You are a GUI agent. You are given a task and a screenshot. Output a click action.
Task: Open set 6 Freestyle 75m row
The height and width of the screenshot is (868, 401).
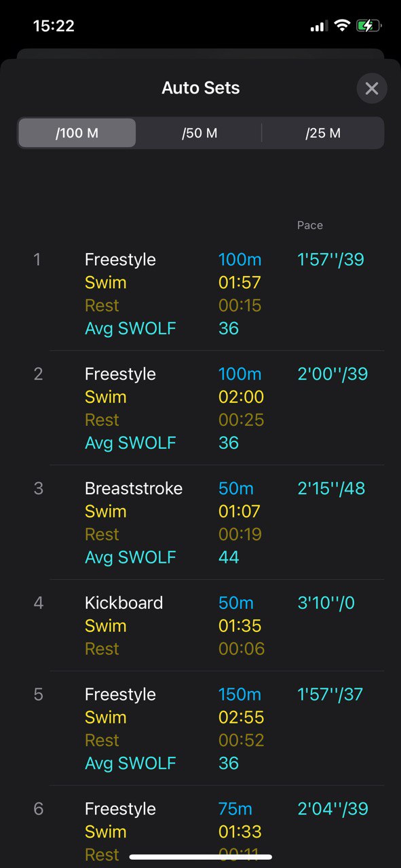[x=201, y=827]
